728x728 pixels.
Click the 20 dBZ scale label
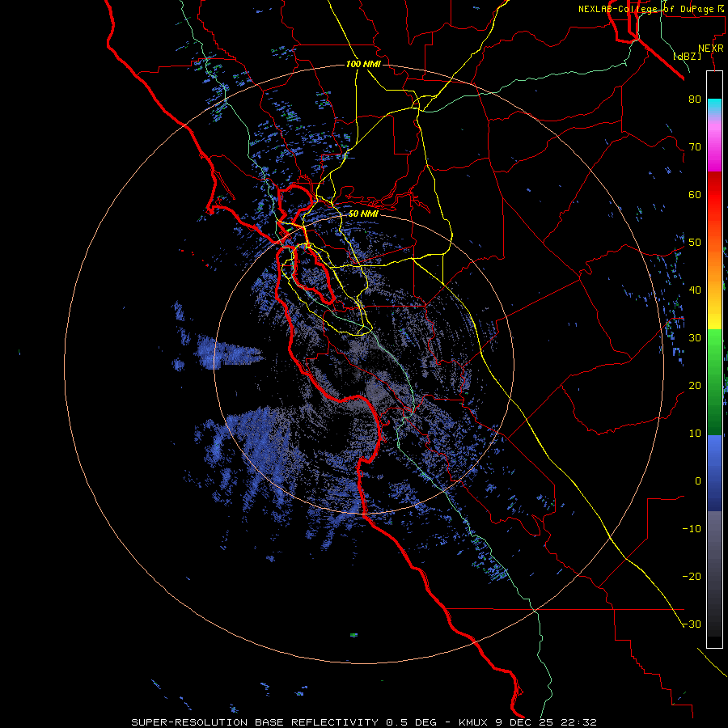coord(695,385)
